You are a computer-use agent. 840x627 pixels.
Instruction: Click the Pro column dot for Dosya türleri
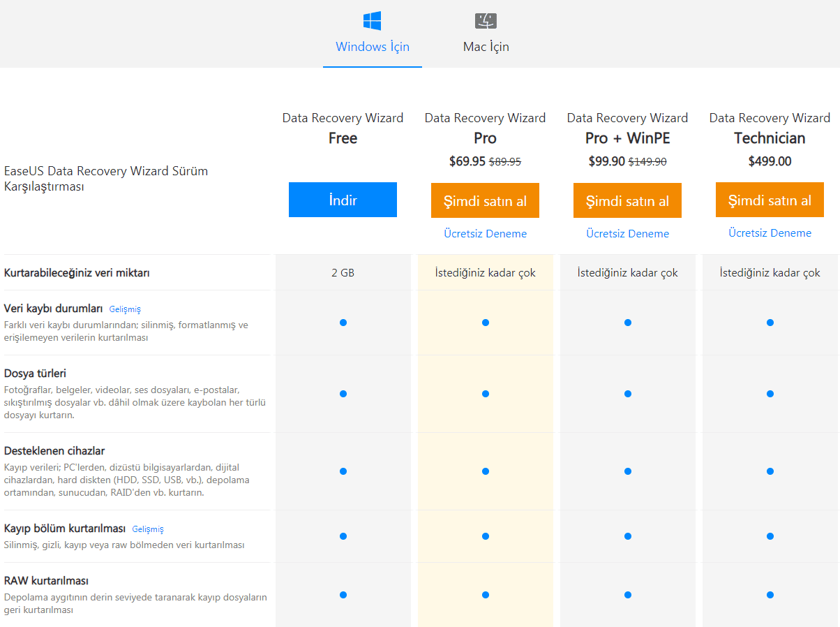click(x=485, y=394)
